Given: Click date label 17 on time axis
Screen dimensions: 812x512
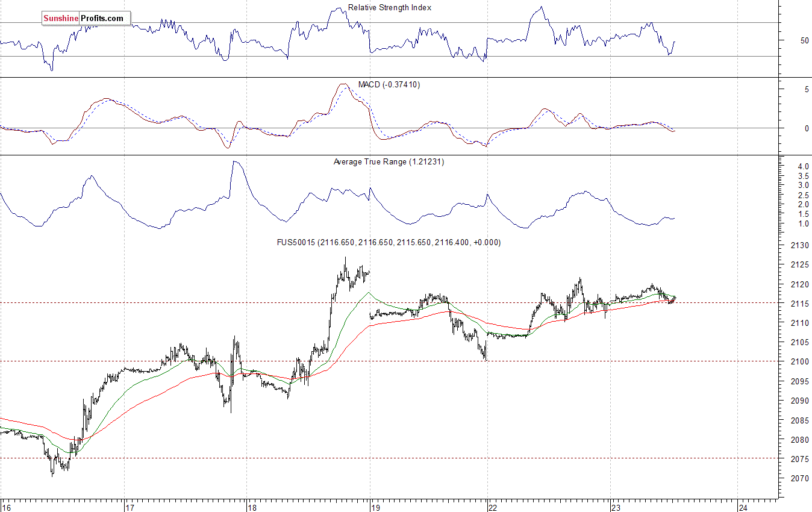Looking at the screenshot, I should (x=130, y=507).
